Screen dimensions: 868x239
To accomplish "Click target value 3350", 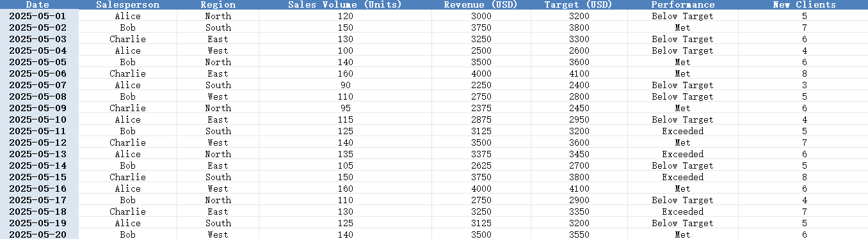I will click(579, 212).
